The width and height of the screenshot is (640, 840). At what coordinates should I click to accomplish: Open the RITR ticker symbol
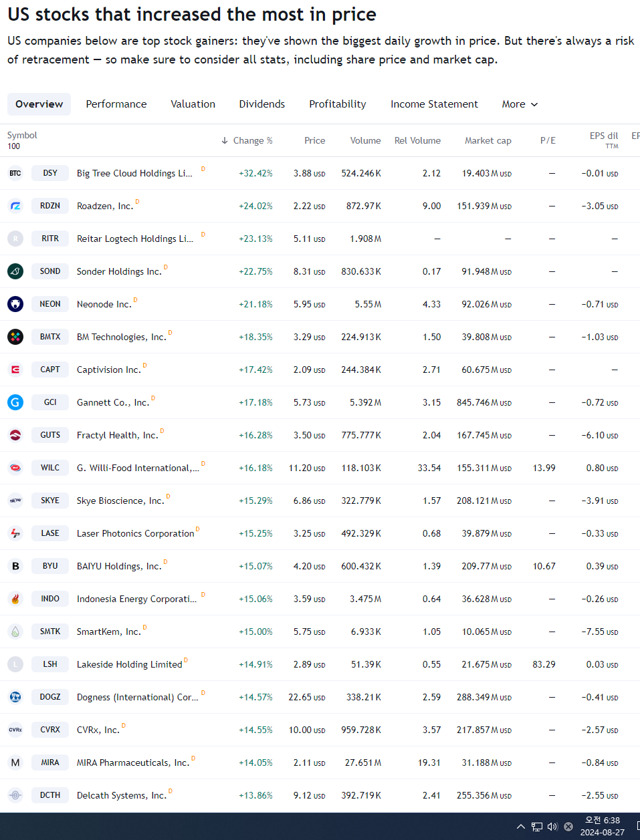(50, 239)
